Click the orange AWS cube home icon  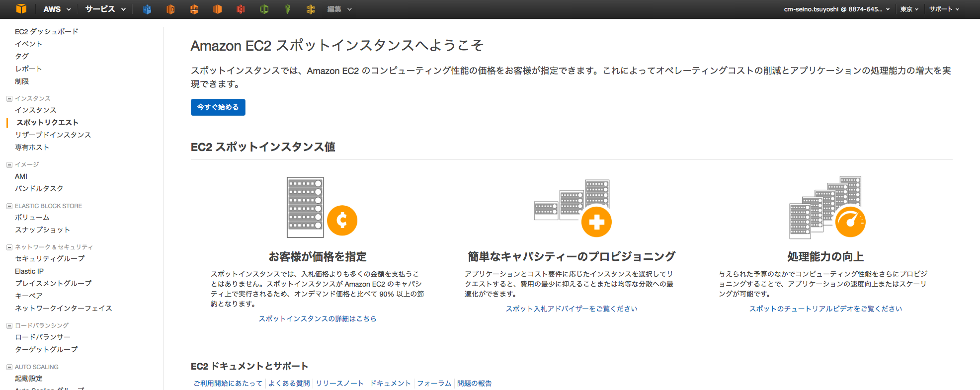point(21,9)
